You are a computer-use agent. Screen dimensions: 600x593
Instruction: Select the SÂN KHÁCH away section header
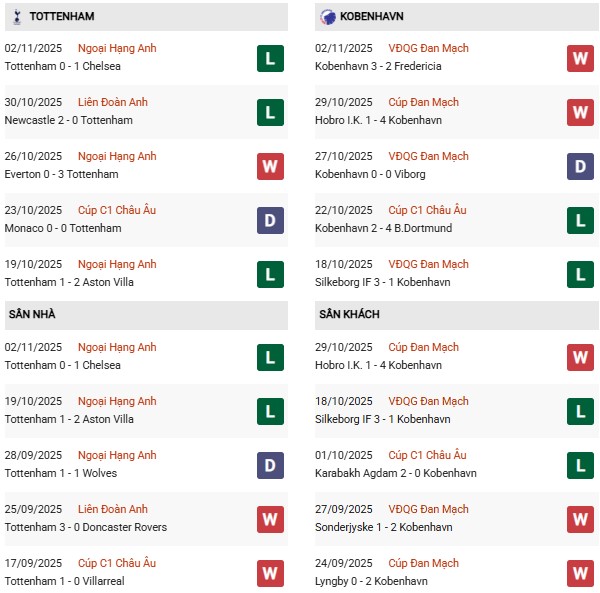(x=349, y=314)
